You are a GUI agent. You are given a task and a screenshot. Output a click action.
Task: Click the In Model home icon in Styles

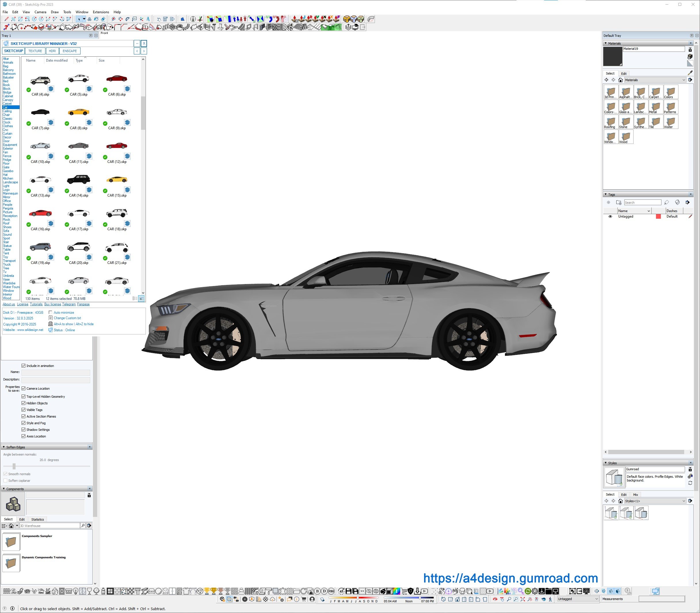[x=620, y=501]
